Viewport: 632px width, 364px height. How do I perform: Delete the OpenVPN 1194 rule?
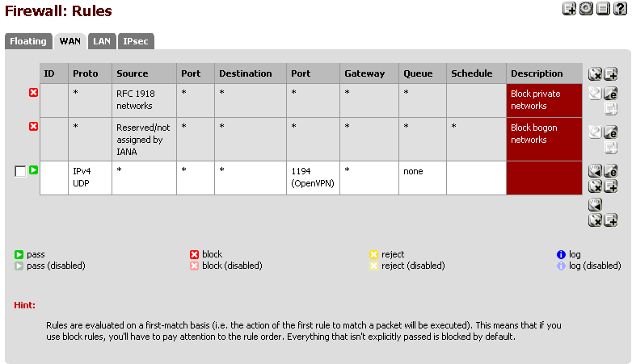pyautogui.click(x=596, y=186)
